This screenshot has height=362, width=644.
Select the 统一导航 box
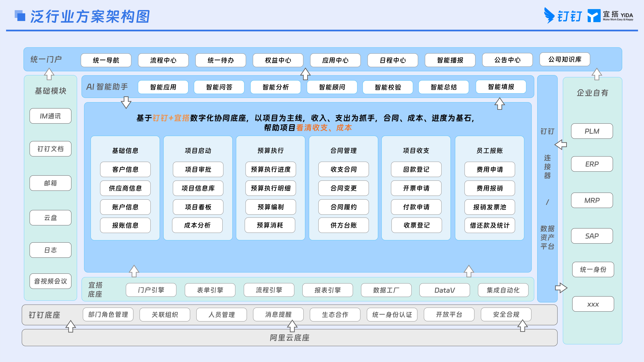(106, 60)
